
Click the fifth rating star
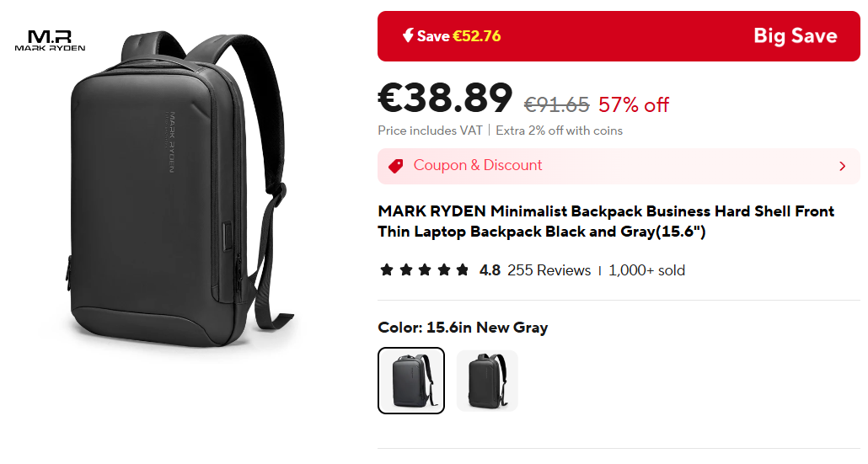pyautogui.click(x=463, y=269)
